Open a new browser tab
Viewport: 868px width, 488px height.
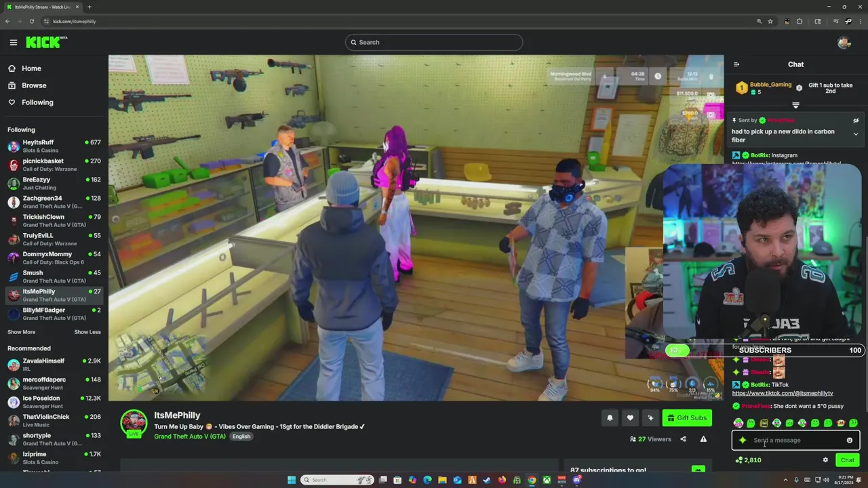pyautogui.click(x=89, y=7)
